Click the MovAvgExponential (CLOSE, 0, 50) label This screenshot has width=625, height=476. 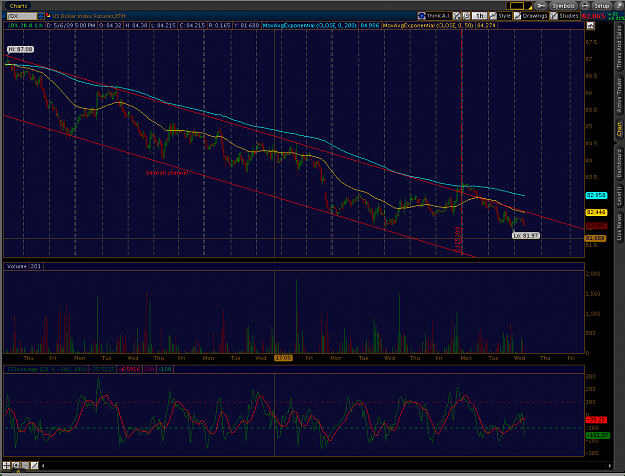point(428,26)
